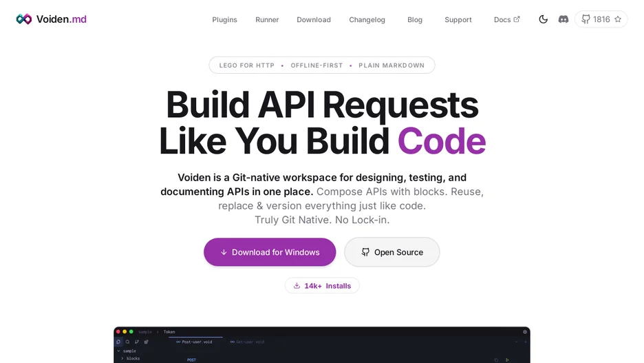Screen dimensions: 644x363
Task: Click the fourth sidebar icon in the app preview toolbar
Action: pyautogui.click(x=147, y=342)
